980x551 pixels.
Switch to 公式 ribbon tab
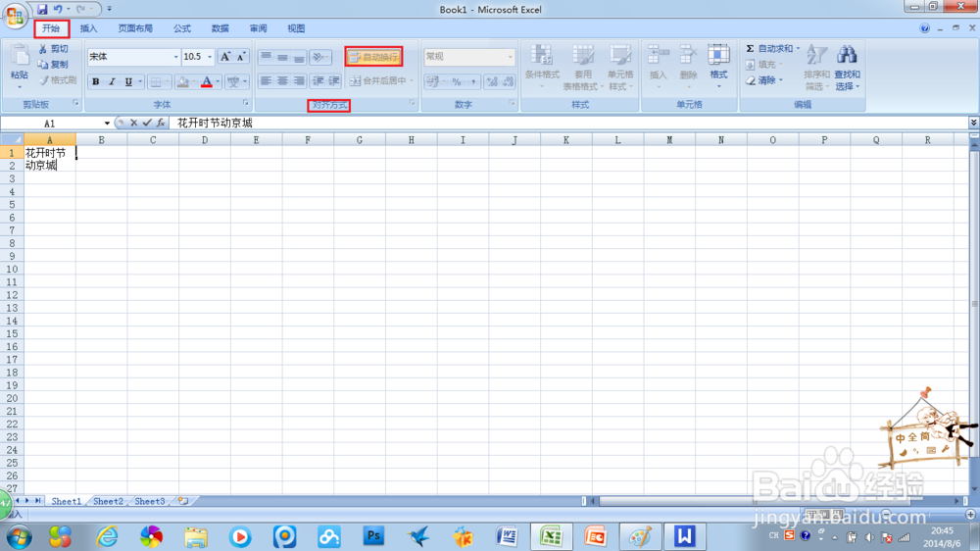point(182,28)
